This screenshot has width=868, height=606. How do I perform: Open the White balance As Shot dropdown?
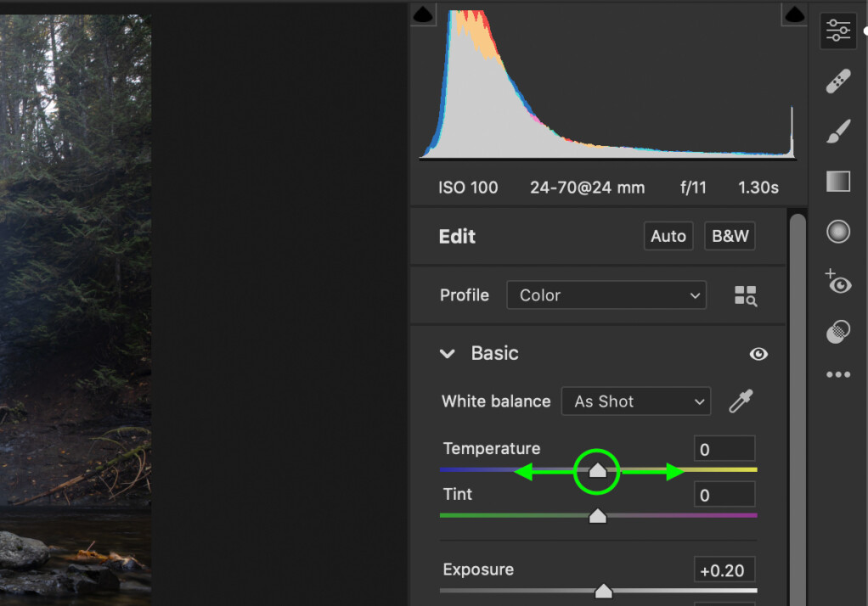(635, 401)
